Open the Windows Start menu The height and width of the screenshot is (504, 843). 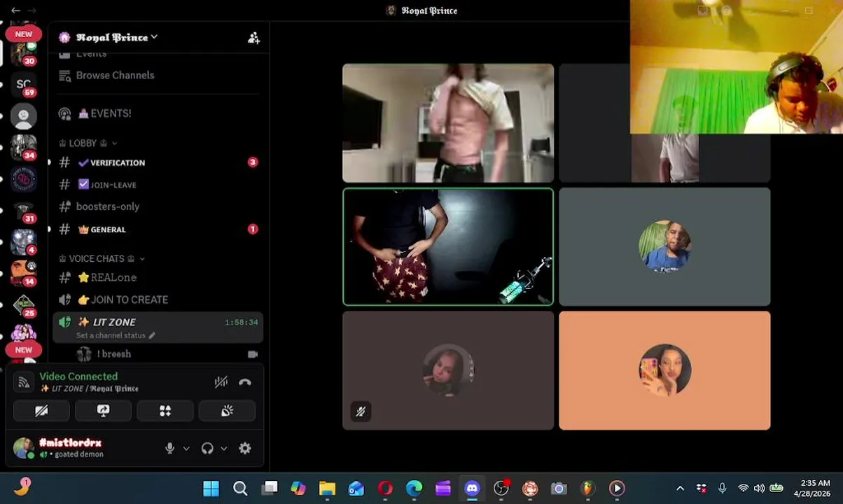coord(211,488)
